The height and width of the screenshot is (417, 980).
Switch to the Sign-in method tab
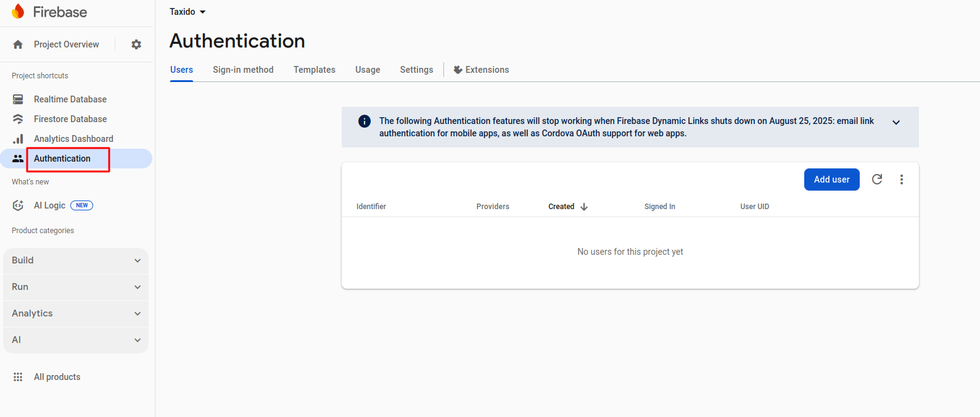[x=243, y=70]
